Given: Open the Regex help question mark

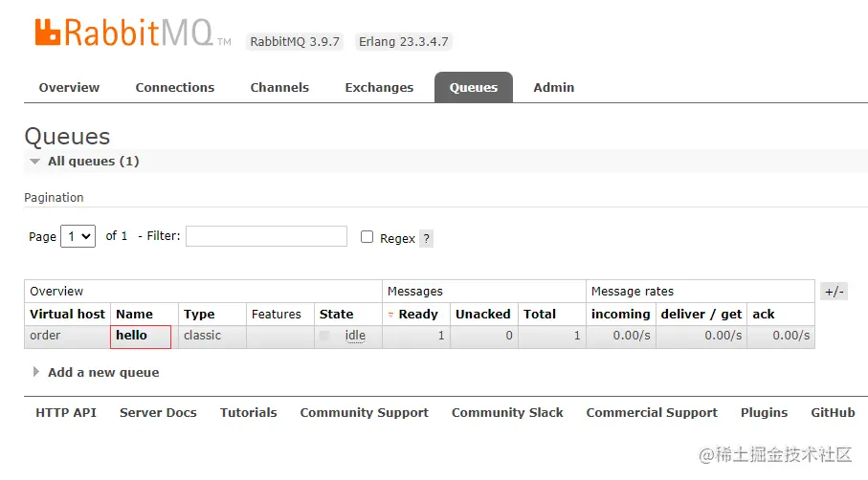Looking at the screenshot, I should click(x=426, y=238).
